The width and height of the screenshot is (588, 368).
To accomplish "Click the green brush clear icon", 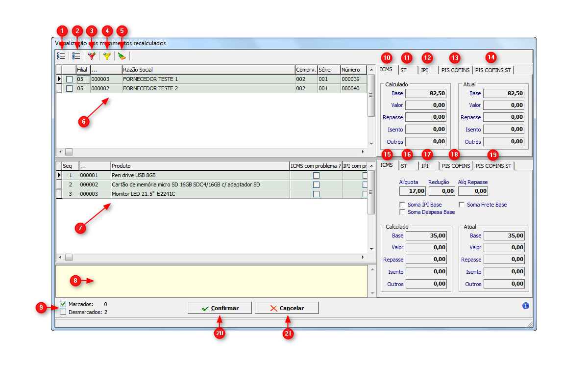I will point(122,56).
